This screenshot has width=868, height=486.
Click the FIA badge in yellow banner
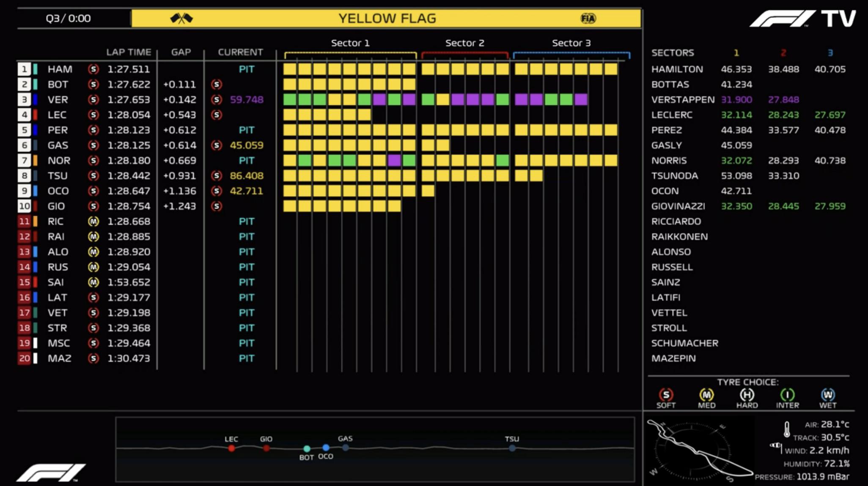tap(588, 18)
